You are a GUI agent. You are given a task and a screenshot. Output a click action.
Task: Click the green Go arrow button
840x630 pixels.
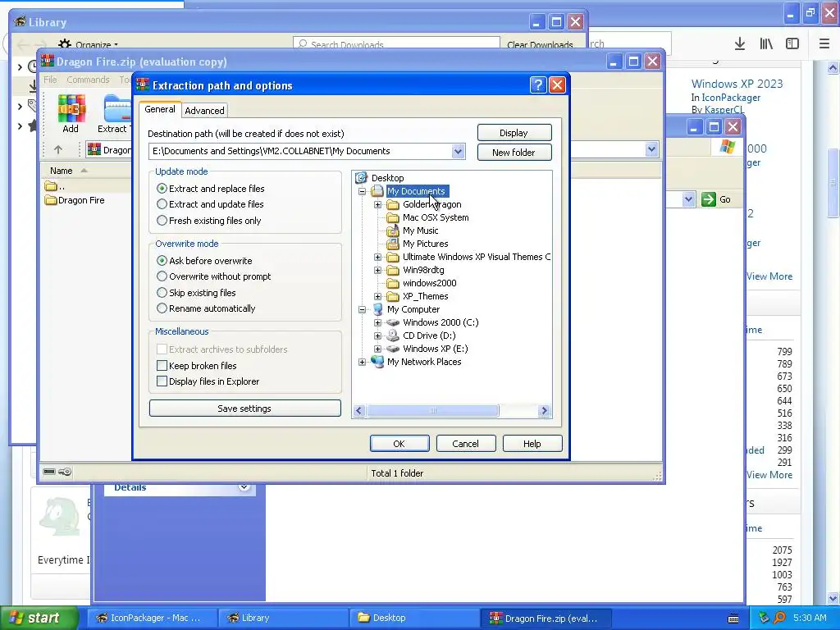coord(708,199)
